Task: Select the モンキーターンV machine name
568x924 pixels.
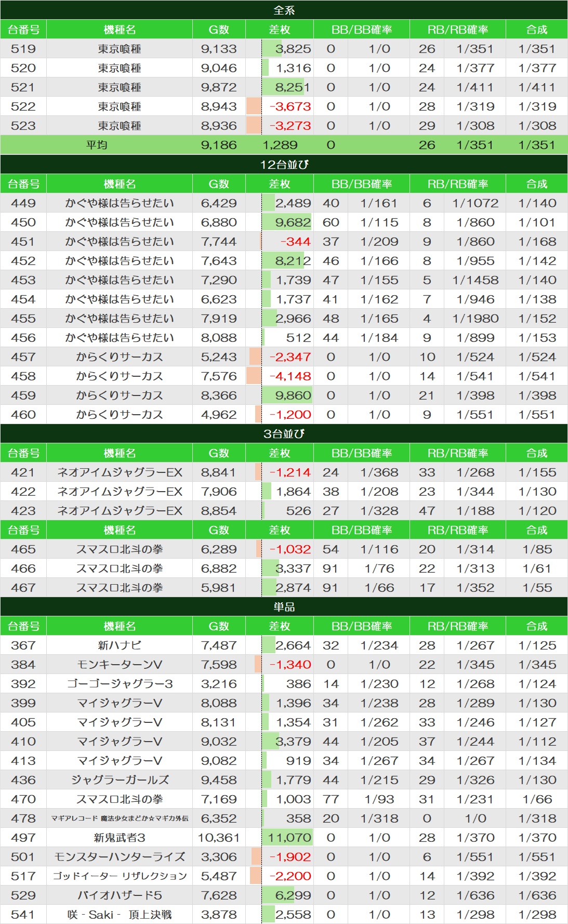Action: click(120, 665)
